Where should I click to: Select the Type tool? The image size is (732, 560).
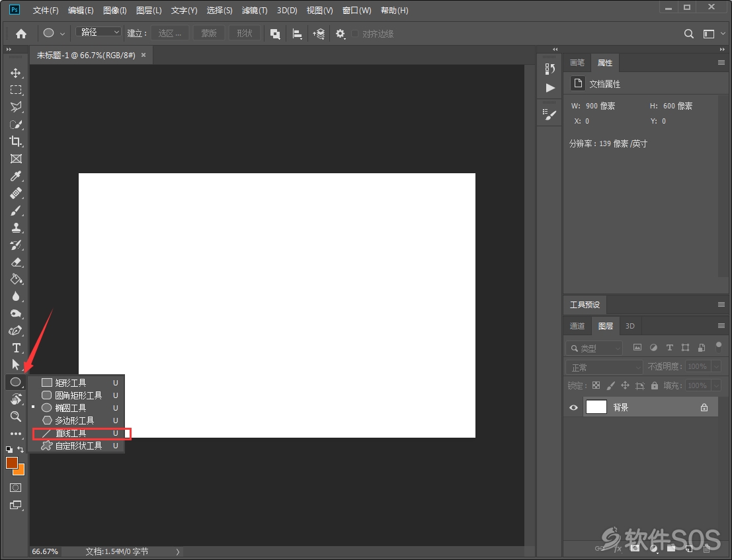(x=16, y=348)
